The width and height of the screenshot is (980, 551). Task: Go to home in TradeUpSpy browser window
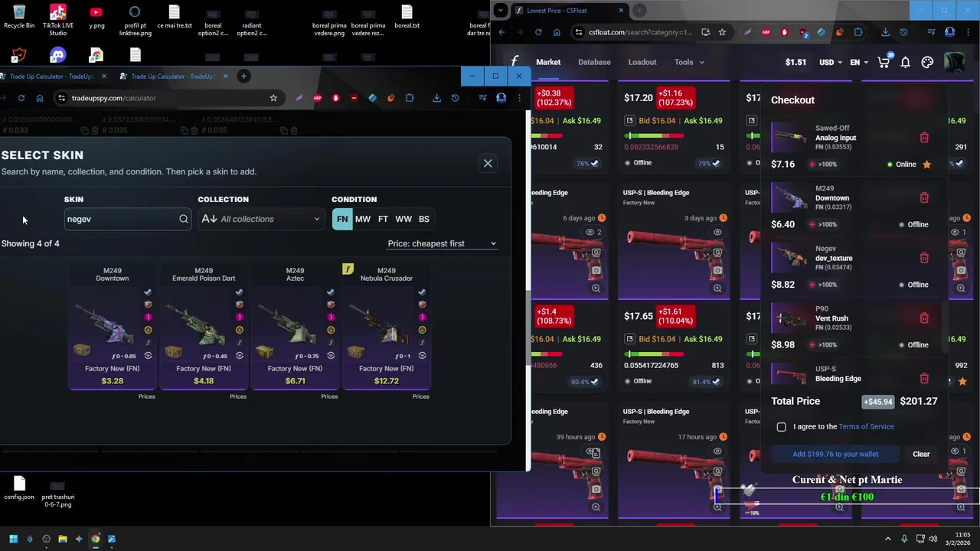pos(40,98)
